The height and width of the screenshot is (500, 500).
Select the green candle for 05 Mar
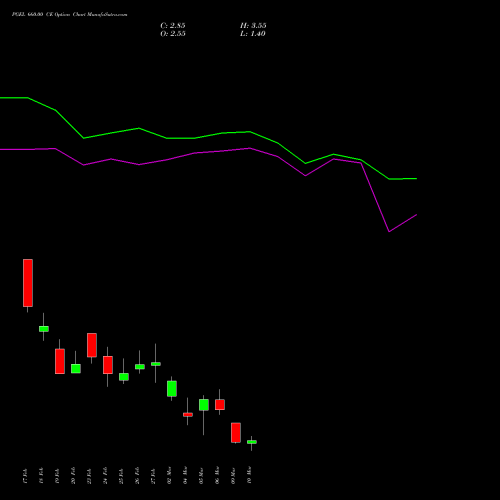(x=204, y=405)
